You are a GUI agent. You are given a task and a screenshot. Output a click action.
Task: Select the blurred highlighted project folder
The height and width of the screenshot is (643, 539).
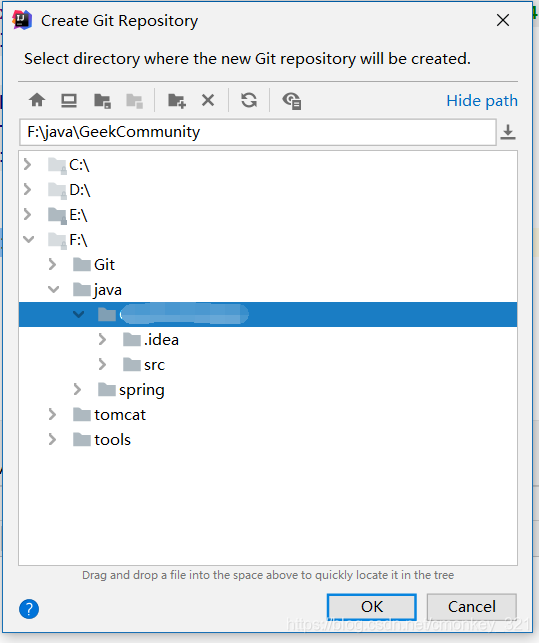268,315
